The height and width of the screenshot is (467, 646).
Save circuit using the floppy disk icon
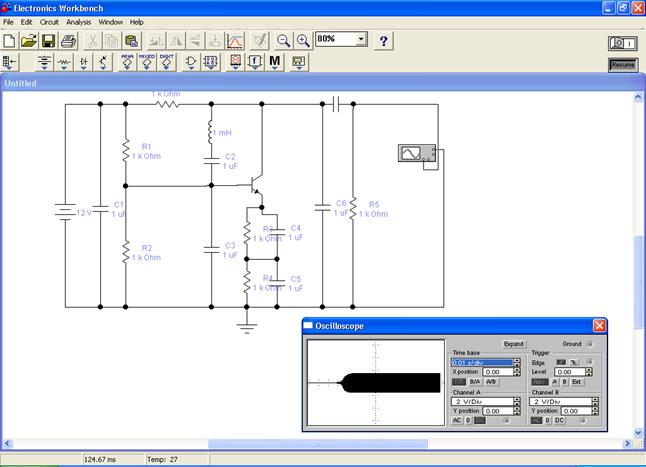pos(48,41)
